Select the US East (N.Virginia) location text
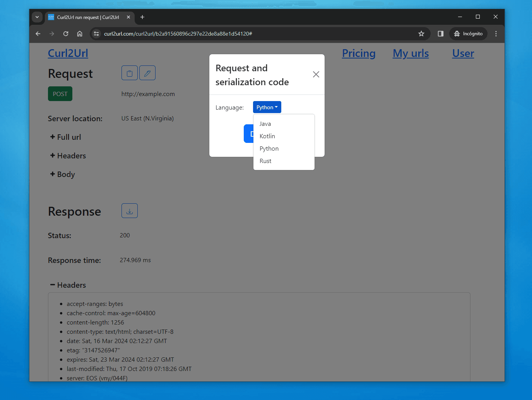 [x=147, y=118]
